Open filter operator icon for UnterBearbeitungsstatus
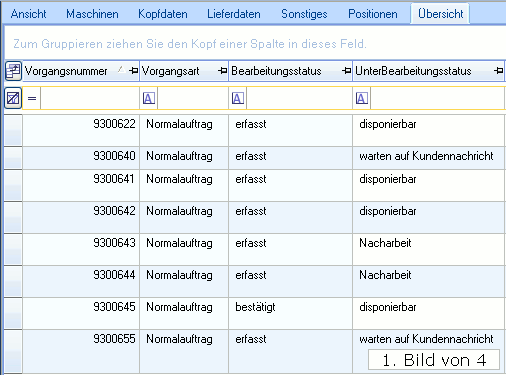This screenshot has width=506, height=375. [x=362, y=98]
